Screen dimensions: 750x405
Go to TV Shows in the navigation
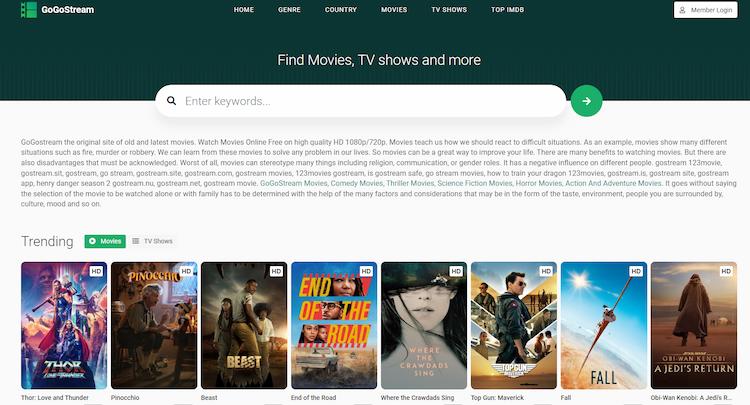449,10
